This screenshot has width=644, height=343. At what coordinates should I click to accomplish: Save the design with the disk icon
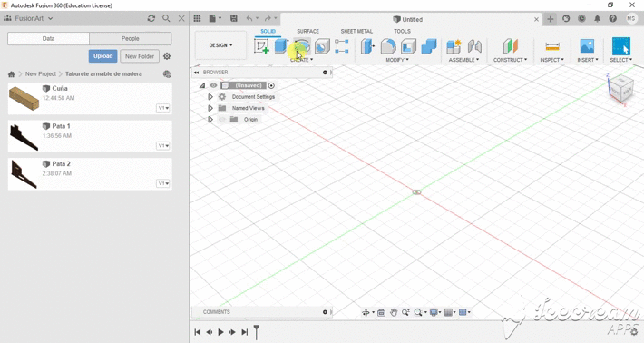pos(234,18)
